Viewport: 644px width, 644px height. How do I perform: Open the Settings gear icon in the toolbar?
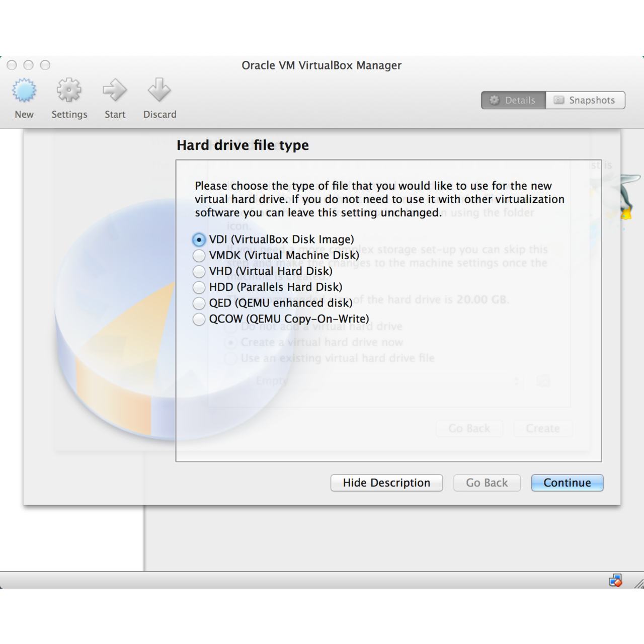point(69,92)
